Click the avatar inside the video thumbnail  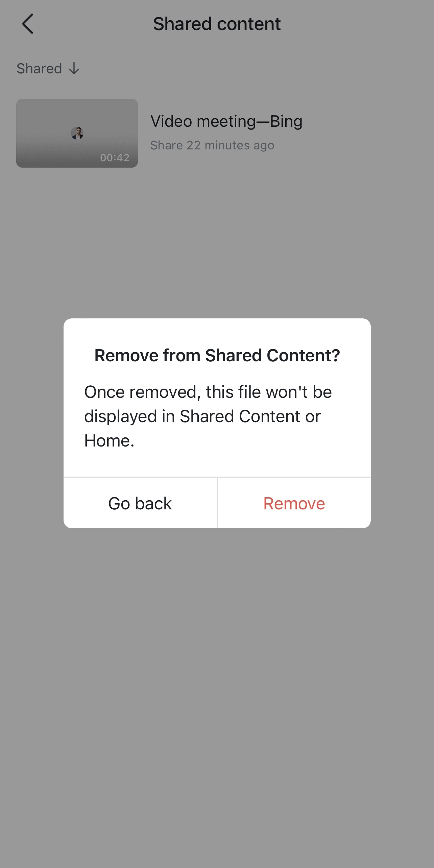click(x=77, y=133)
